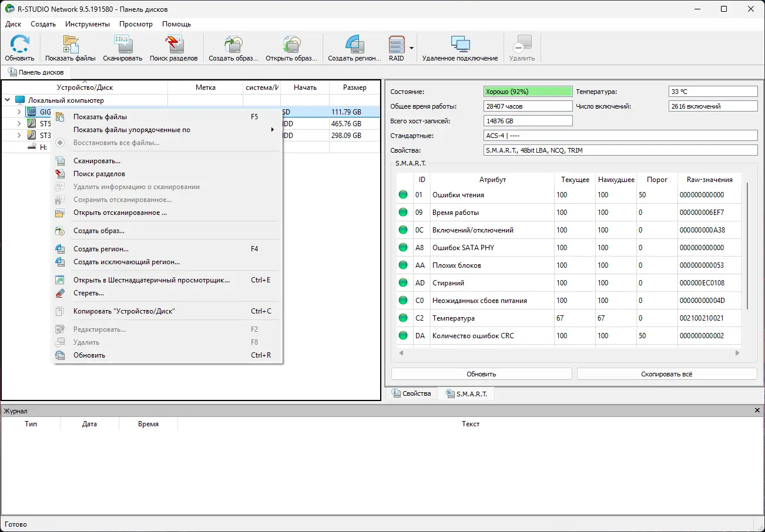The height and width of the screenshot is (532, 765).
Task: Click the Показать файлы toolbar icon
Action: point(71,45)
